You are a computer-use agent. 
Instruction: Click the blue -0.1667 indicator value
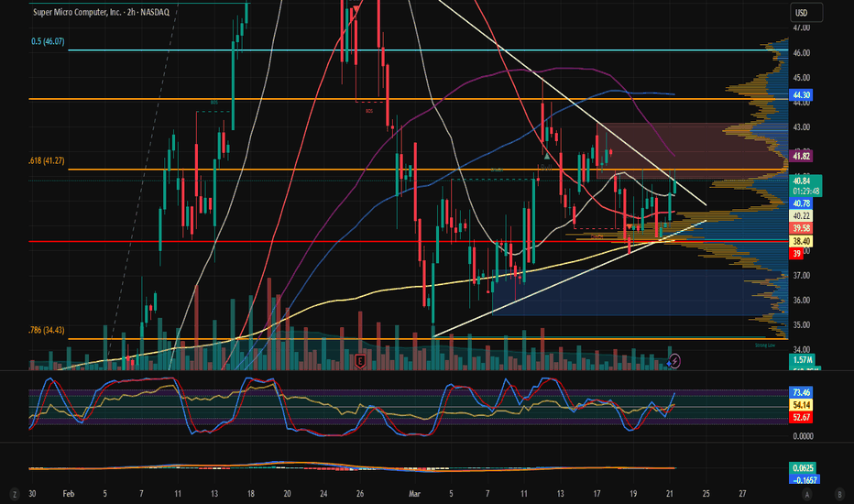(x=804, y=480)
